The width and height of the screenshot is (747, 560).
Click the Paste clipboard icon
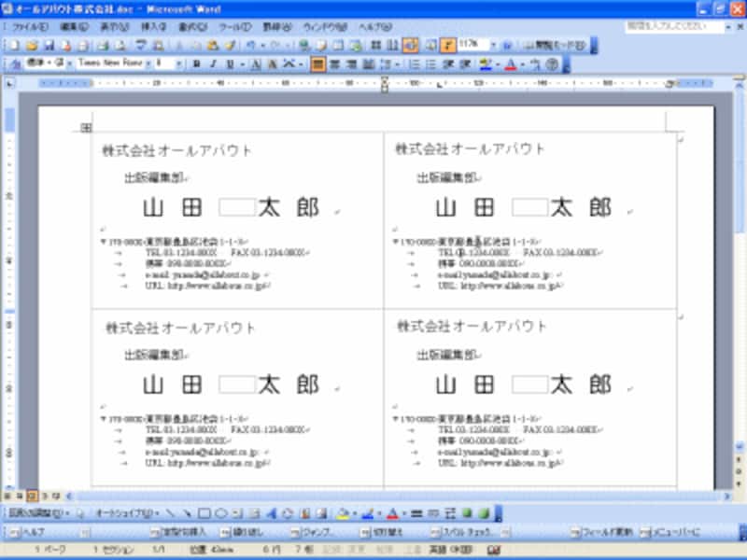pyautogui.click(x=213, y=45)
